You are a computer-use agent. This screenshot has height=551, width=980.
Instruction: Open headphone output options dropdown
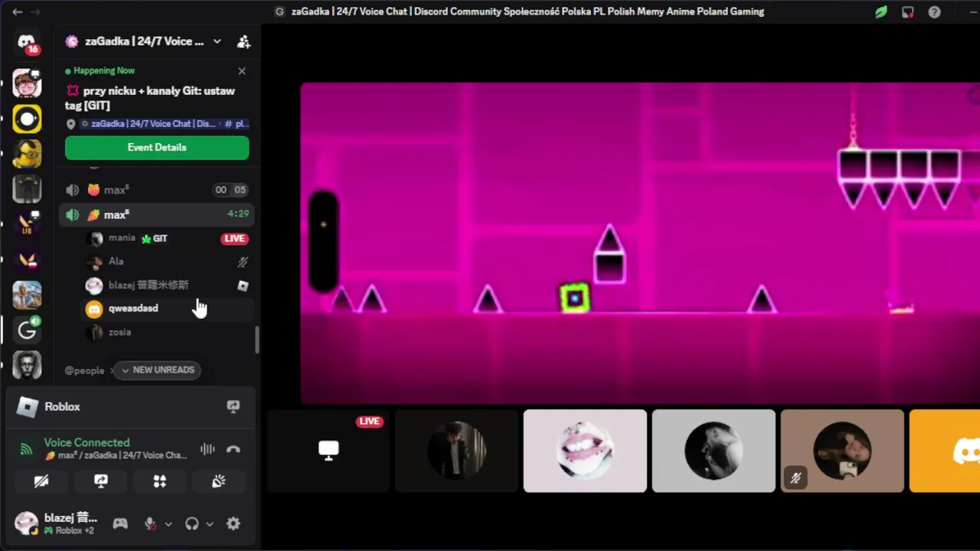click(209, 524)
